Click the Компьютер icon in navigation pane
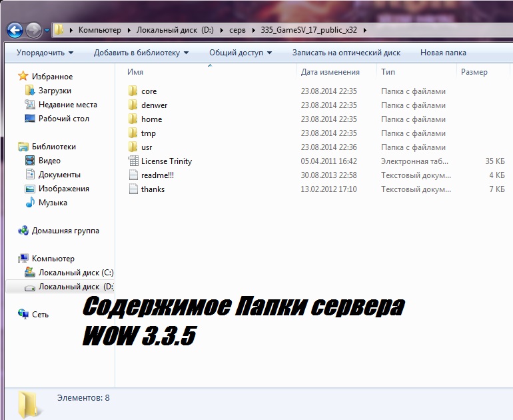 (x=23, y=258)
